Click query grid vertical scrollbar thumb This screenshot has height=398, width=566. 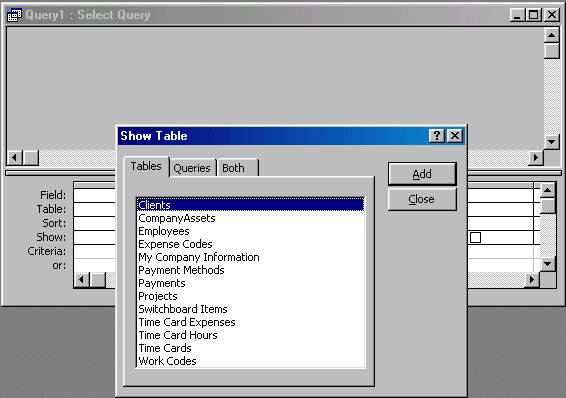548,206
